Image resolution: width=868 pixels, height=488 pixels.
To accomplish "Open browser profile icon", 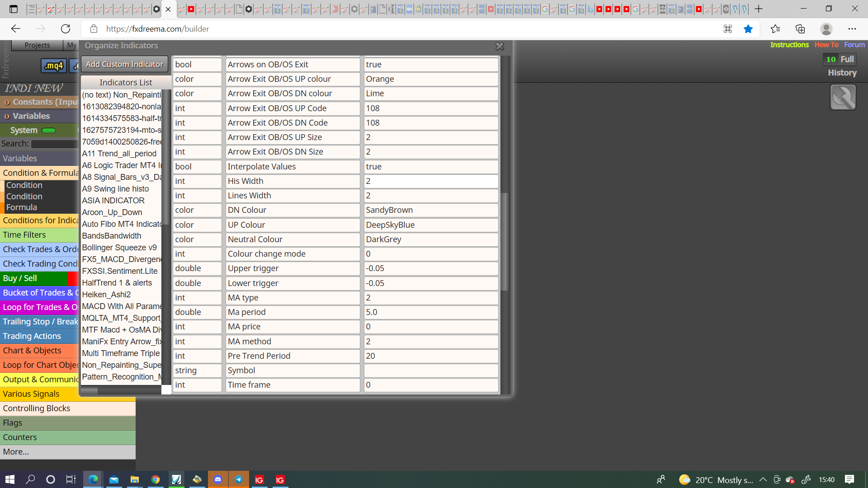I will (826, 29).
